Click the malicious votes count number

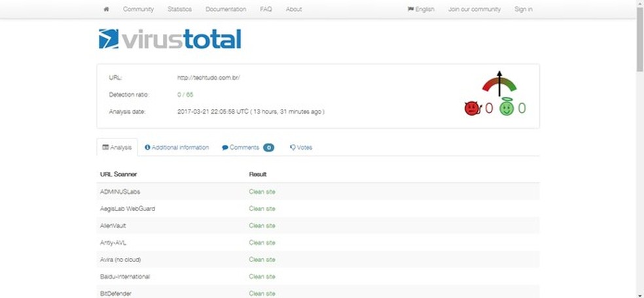point(489,108)
